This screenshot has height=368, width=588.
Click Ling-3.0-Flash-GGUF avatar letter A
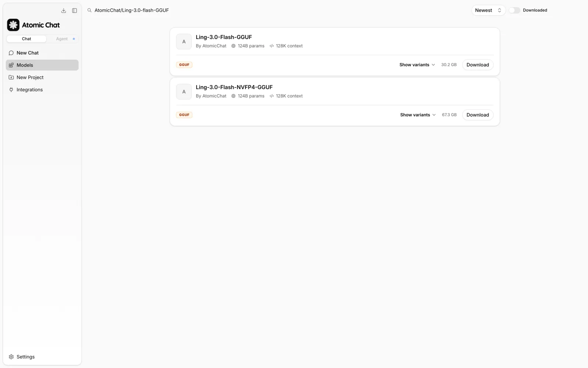(184, 42)
